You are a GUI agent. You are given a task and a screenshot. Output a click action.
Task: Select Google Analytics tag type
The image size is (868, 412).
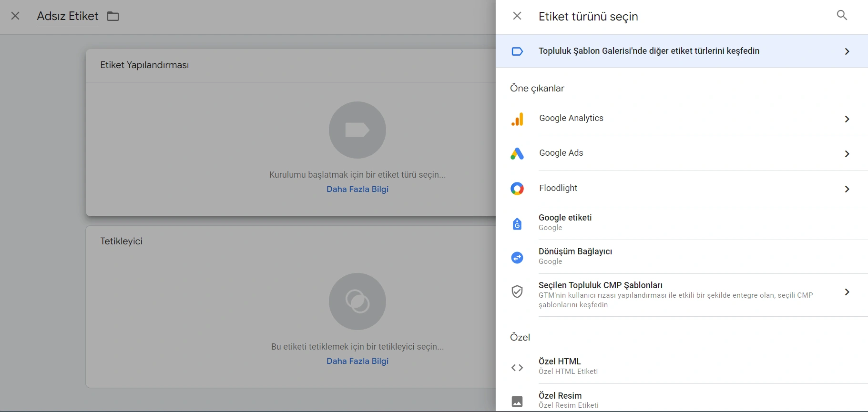682,119
